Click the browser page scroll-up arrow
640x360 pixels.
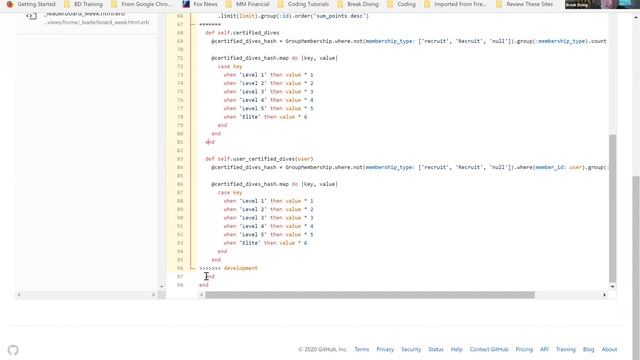(636, 17)
